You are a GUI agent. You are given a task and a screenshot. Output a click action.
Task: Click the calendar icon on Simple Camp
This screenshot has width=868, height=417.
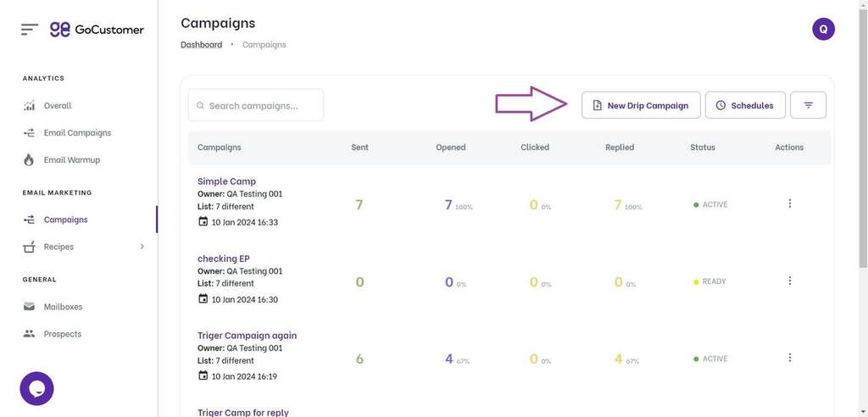click(203, 221)
